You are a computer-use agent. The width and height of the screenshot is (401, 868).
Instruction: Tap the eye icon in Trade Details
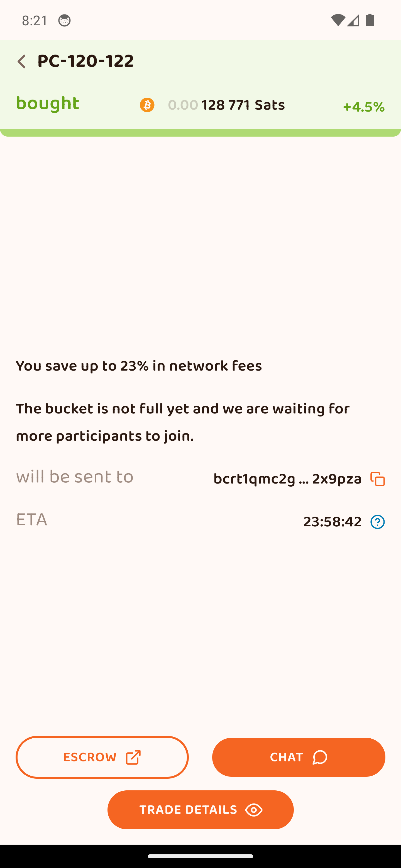coord(254,810)
